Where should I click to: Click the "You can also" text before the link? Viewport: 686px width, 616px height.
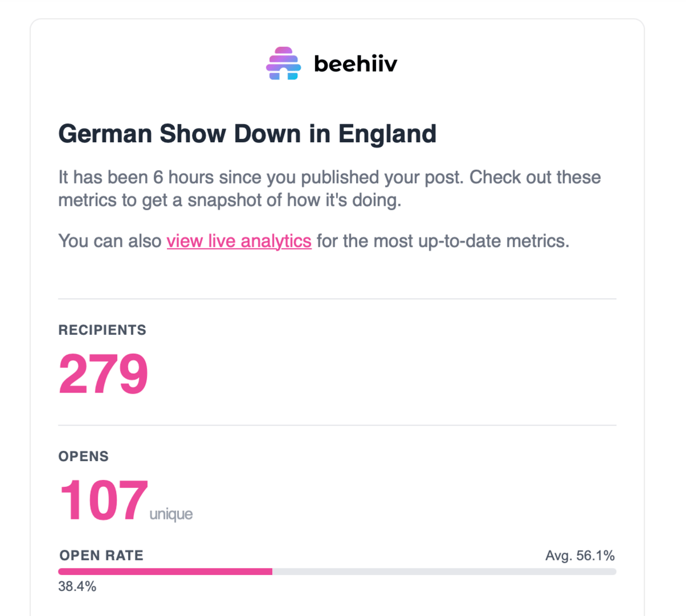110,241
